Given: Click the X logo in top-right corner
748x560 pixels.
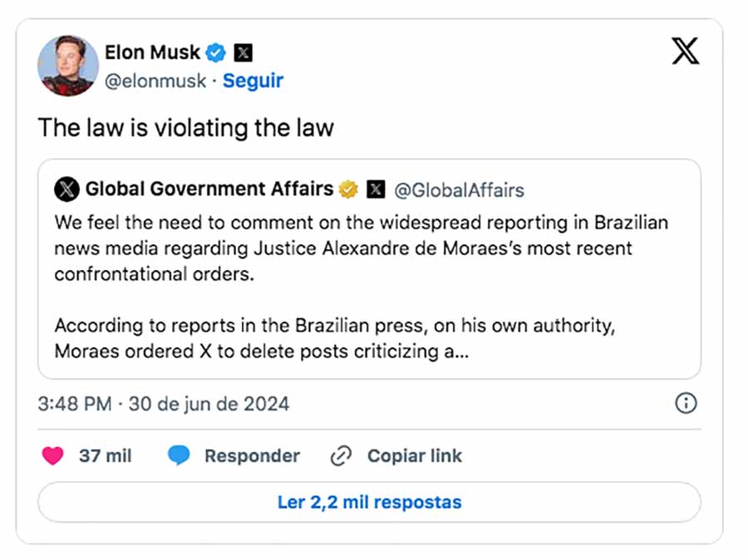Looking at the screenshot, I should [x=686, y=51].
